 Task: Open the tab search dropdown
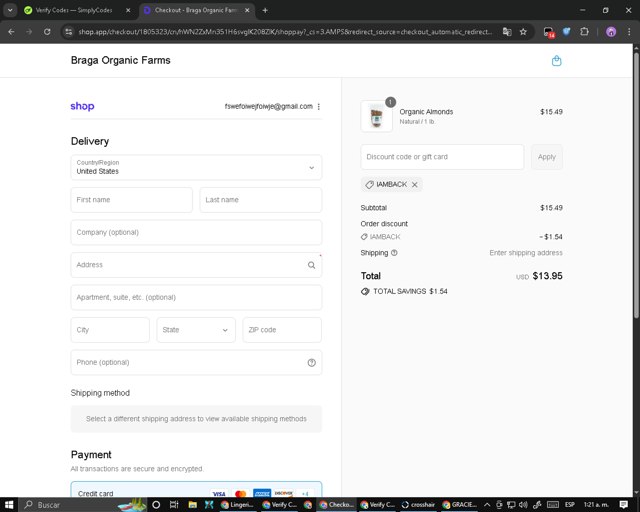(x=10, y=10)
